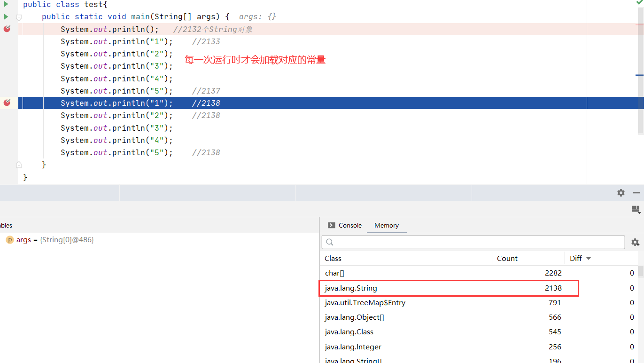Click the breakpoint icon beside the first println
This screenshot has width=644, height=363.
(7, 29)
